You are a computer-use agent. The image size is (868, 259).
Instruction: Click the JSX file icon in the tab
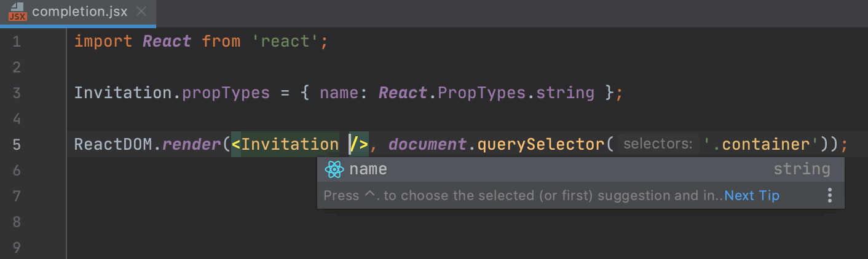click(x=17, y=12)
